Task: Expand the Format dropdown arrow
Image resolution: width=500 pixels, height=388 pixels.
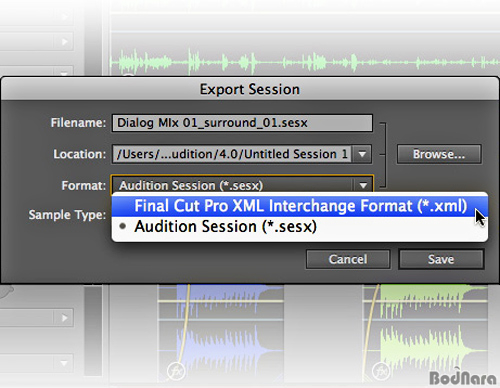Action: (363, 185)
